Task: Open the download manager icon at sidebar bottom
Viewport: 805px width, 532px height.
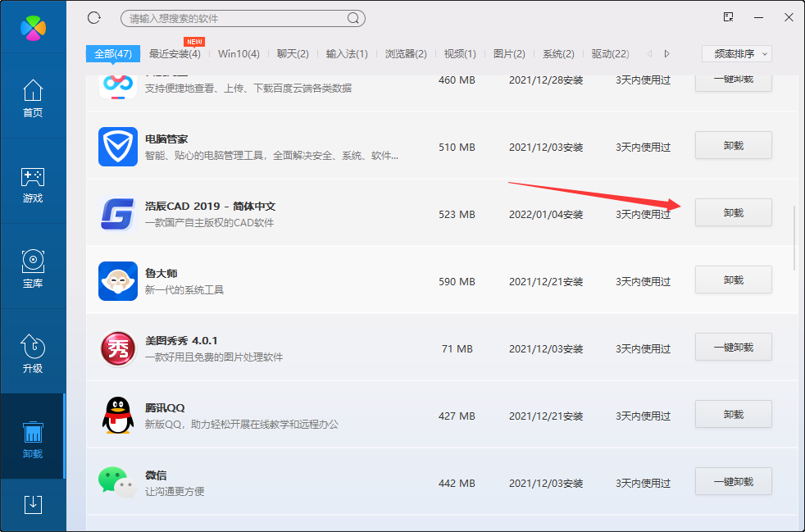Action: tap(33, 505)
